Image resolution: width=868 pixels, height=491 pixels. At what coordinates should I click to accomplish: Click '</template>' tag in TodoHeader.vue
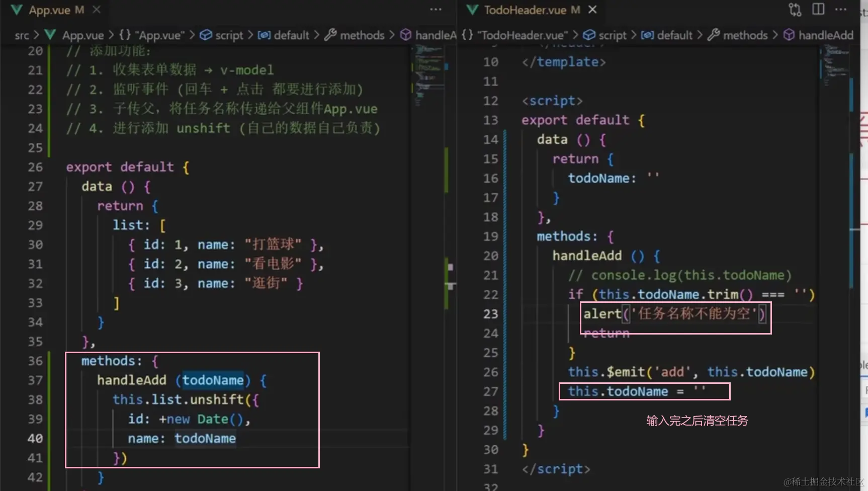pyautogui.click(x=564, y=62)
